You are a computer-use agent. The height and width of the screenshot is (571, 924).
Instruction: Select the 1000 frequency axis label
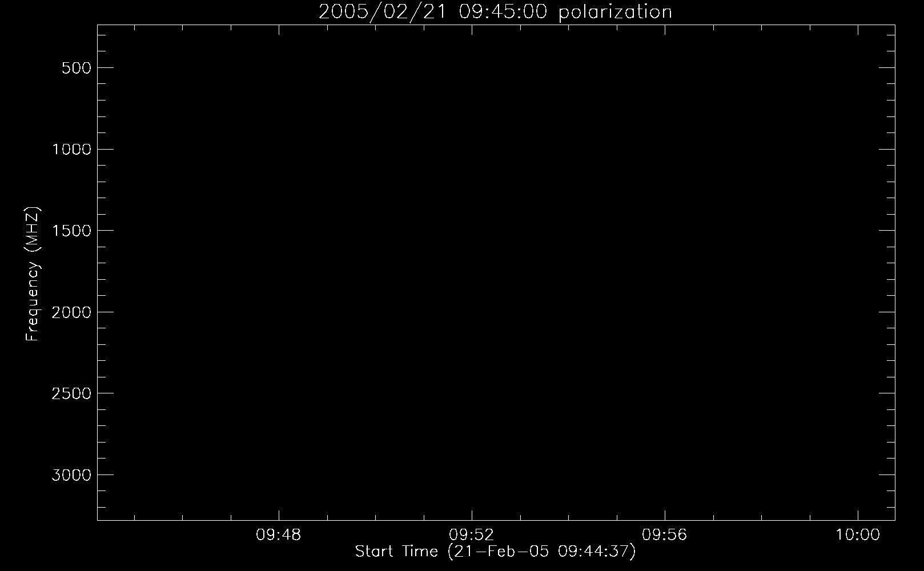[x=71, y=150]
